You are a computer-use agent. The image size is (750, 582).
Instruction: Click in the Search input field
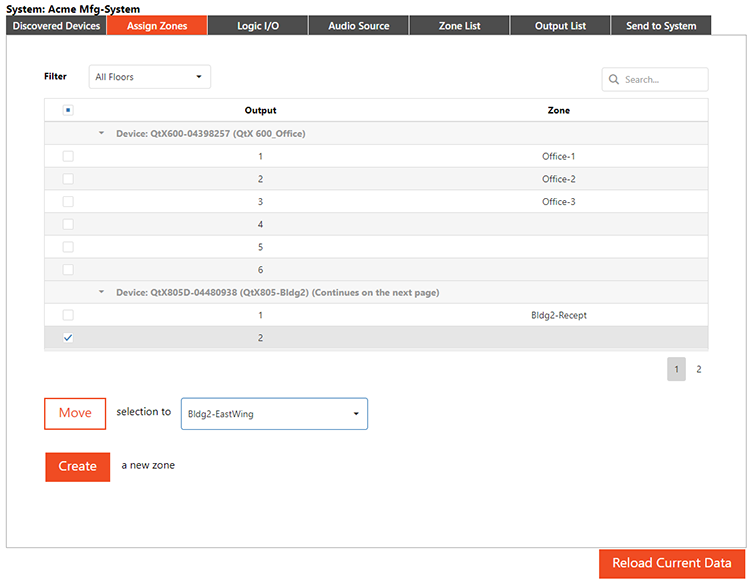(655, 79)
